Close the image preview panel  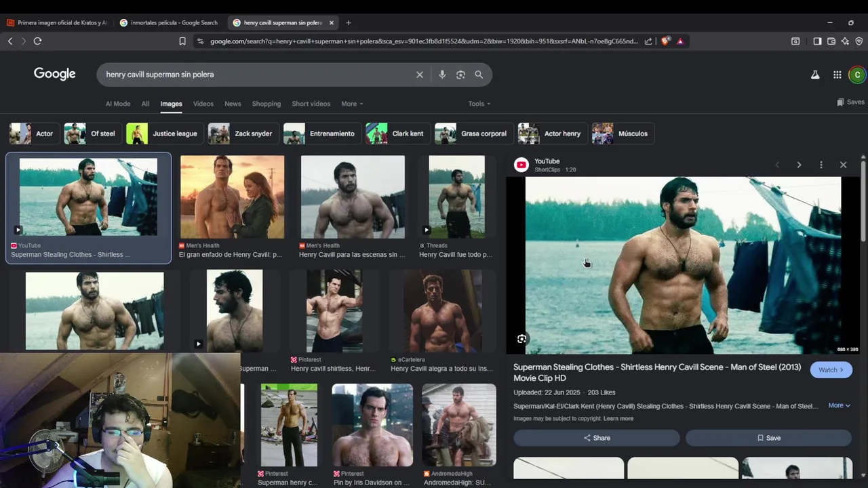pos(843,165)
